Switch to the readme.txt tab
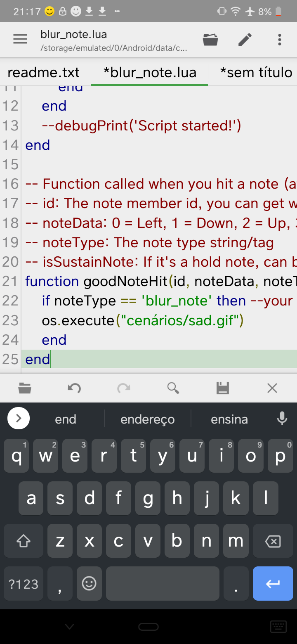 click(43, 72)
